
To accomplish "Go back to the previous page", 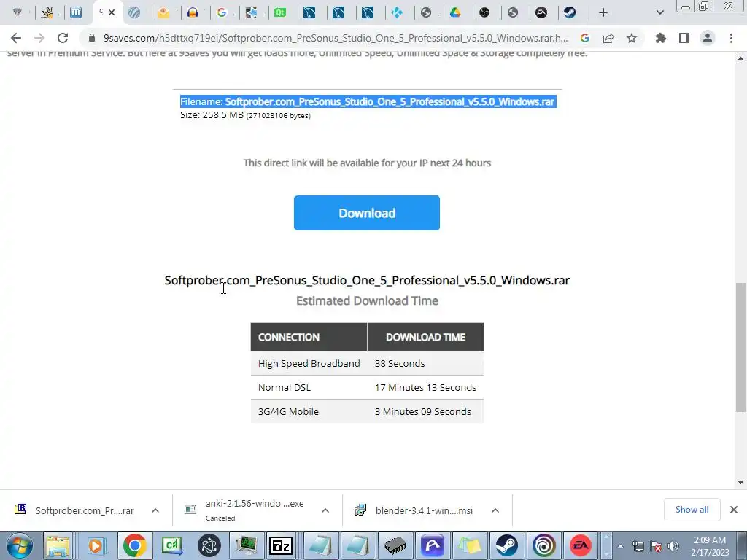I will [x=16, y=38].
